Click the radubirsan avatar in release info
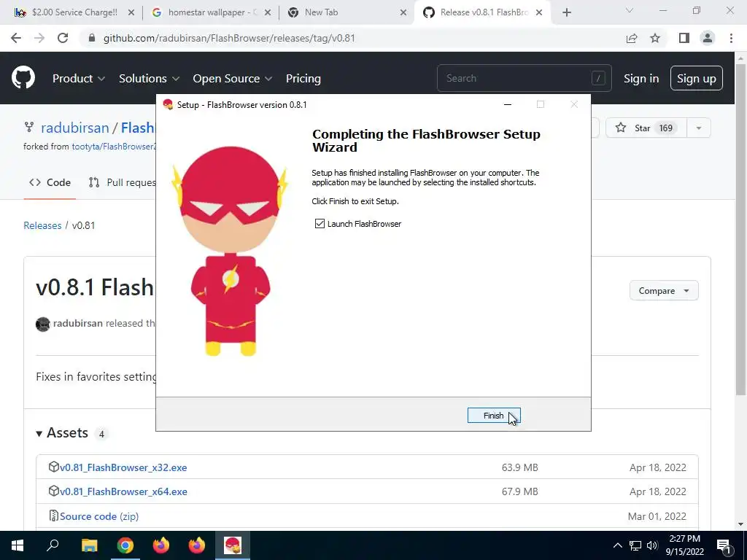The width and height of the screenshot is (747, 560). tap(43, 324)
